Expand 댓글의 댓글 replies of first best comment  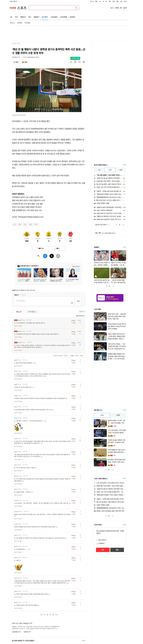18,326
